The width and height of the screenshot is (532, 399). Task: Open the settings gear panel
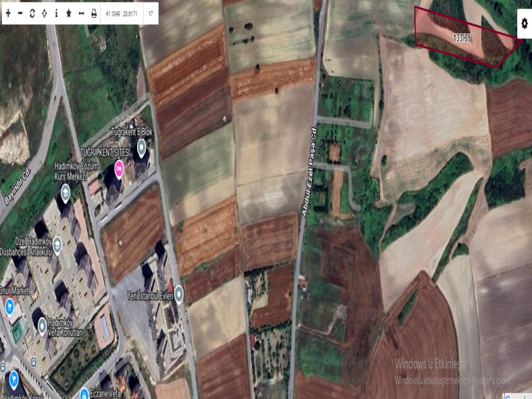tap(524, 23)
